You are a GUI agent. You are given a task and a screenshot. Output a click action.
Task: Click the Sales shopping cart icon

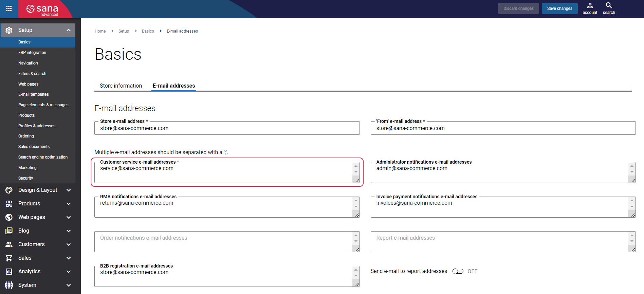pos(9,258)
